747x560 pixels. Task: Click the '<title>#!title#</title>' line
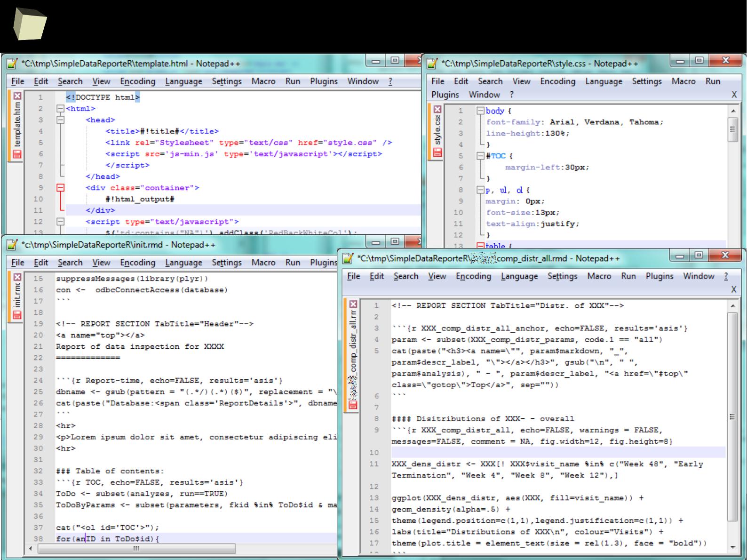162,131
